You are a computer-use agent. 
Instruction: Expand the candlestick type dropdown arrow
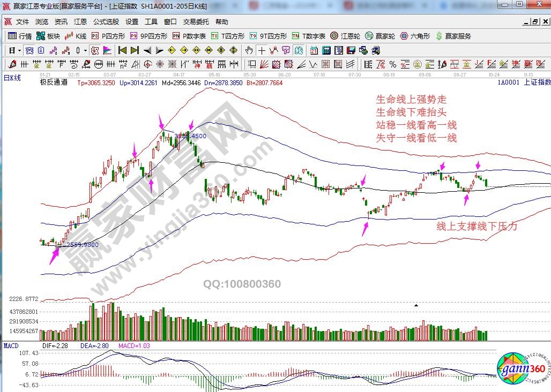tap(86, 50)
